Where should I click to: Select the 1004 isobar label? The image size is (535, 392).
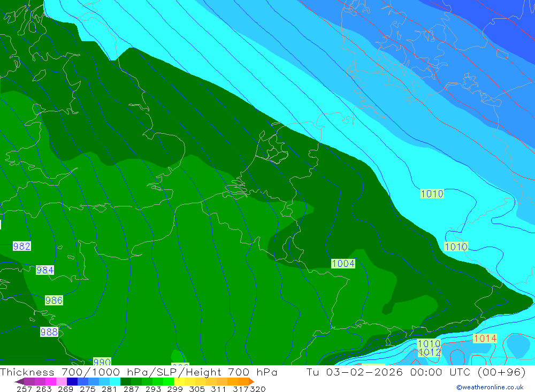tap(343, 263)
